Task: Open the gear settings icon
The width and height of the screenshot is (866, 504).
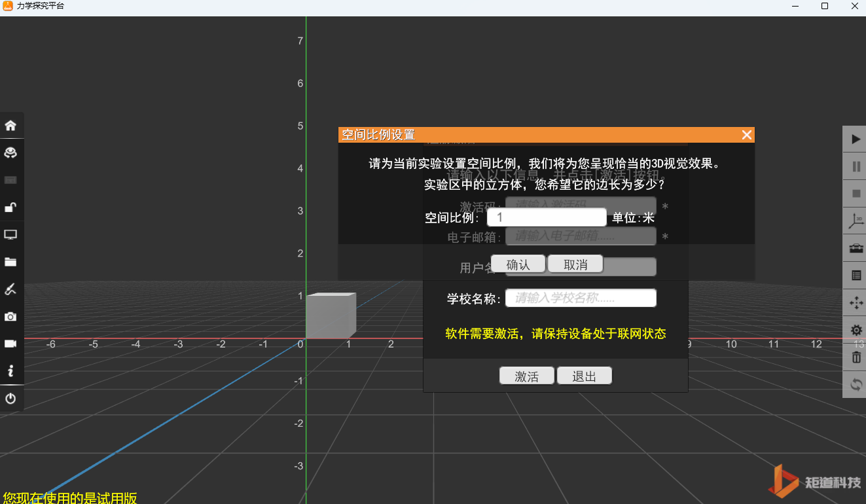Action: pyautogui.click(x=856, y=331)
